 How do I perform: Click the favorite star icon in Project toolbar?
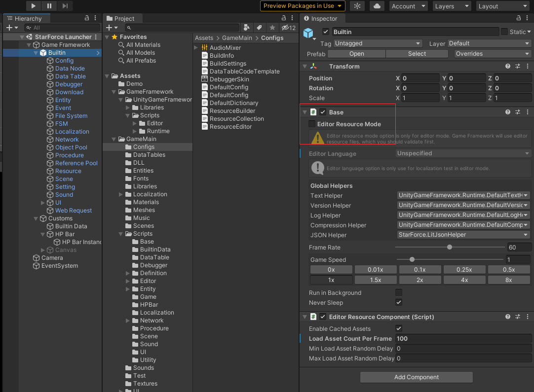272,28
